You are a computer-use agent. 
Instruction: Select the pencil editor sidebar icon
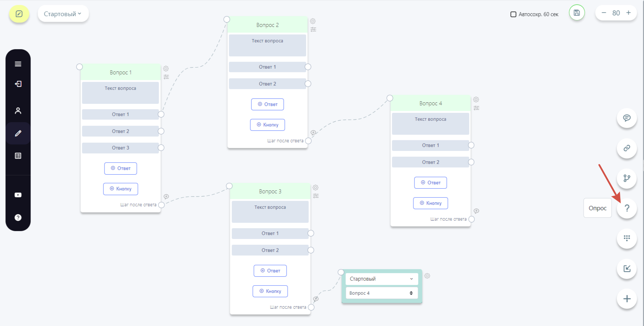tap(18, 133)
